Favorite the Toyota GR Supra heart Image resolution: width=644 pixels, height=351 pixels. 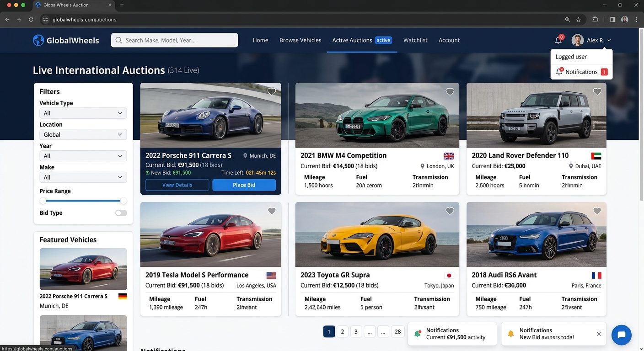450,211
